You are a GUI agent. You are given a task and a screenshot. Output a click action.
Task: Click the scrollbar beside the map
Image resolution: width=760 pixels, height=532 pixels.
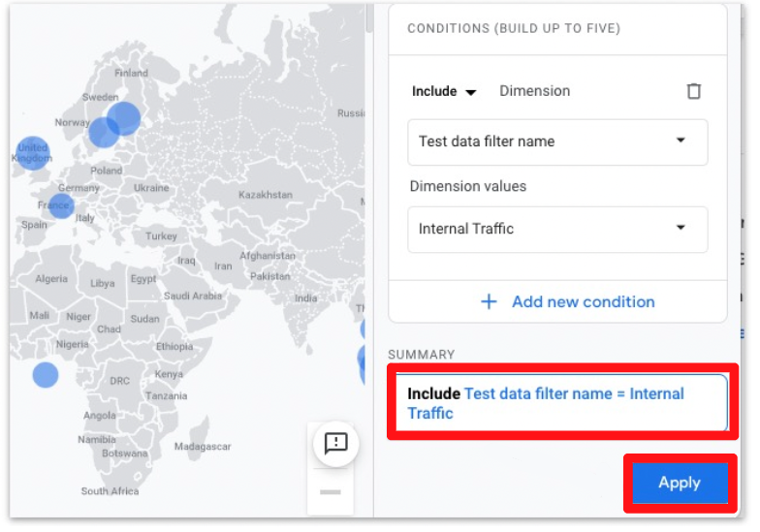pyautogui.click(x=368, y=19)
